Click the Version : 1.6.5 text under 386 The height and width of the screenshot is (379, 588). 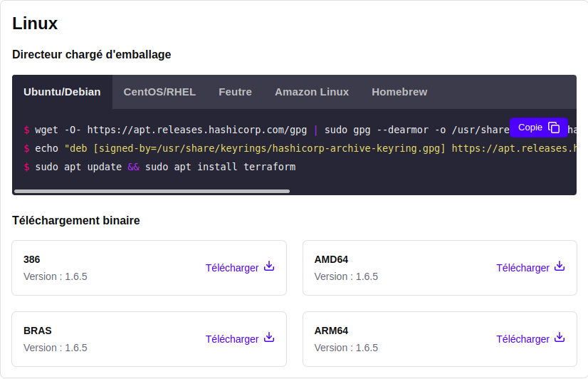55,276
